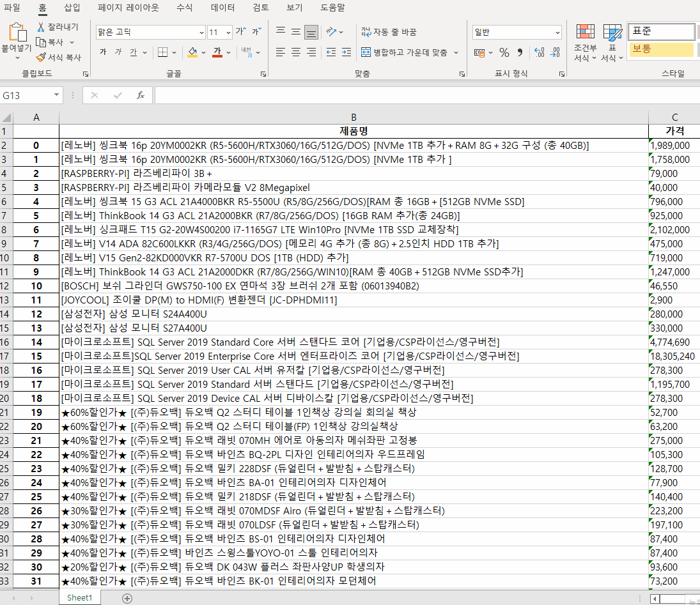700x605 pixels.
Task: Align text right
Action: 311,52
